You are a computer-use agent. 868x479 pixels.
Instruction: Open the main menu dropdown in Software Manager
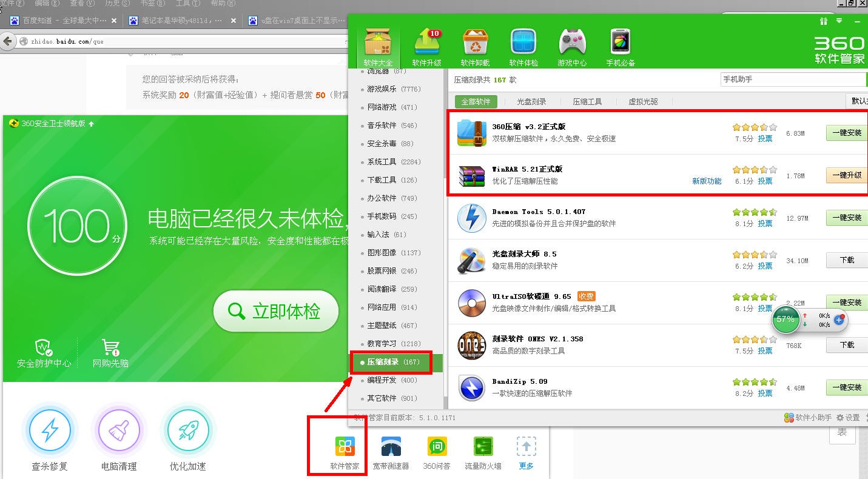[x=839, y=21]
